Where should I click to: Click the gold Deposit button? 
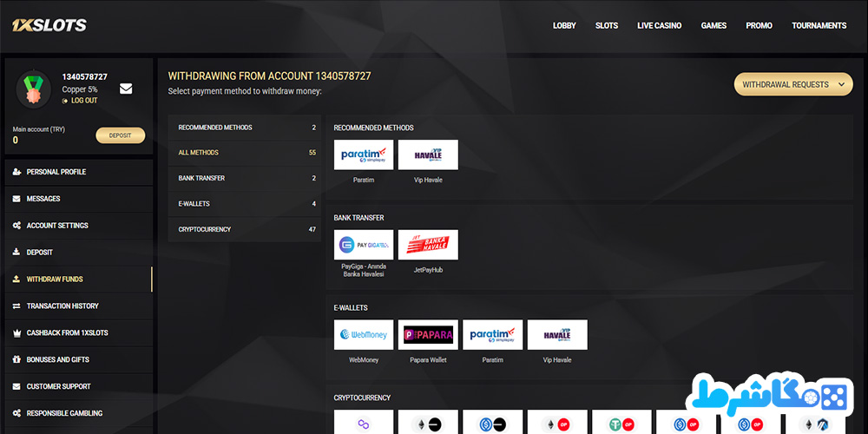120,135
